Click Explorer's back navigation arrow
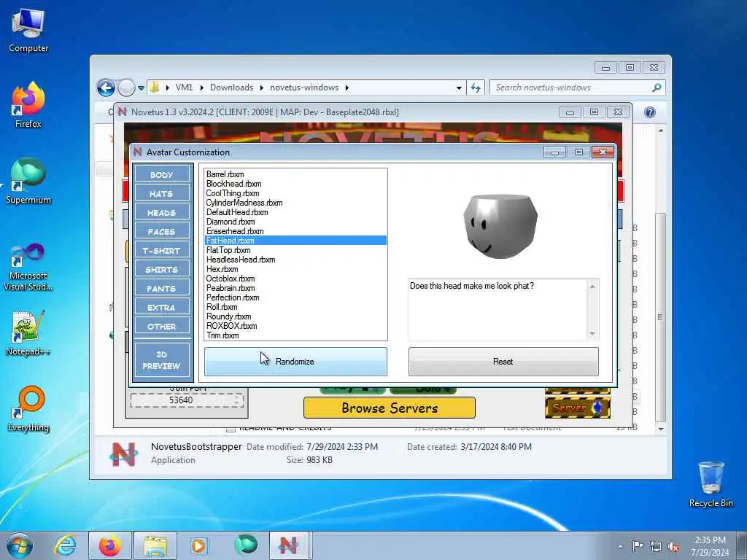 tap(106, 87)
